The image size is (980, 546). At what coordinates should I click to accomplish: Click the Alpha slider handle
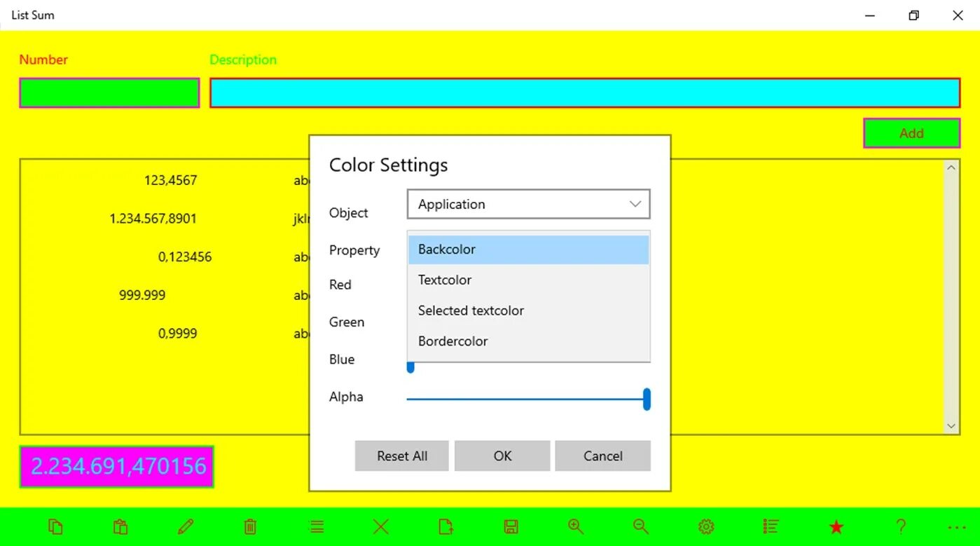(647, 399)
